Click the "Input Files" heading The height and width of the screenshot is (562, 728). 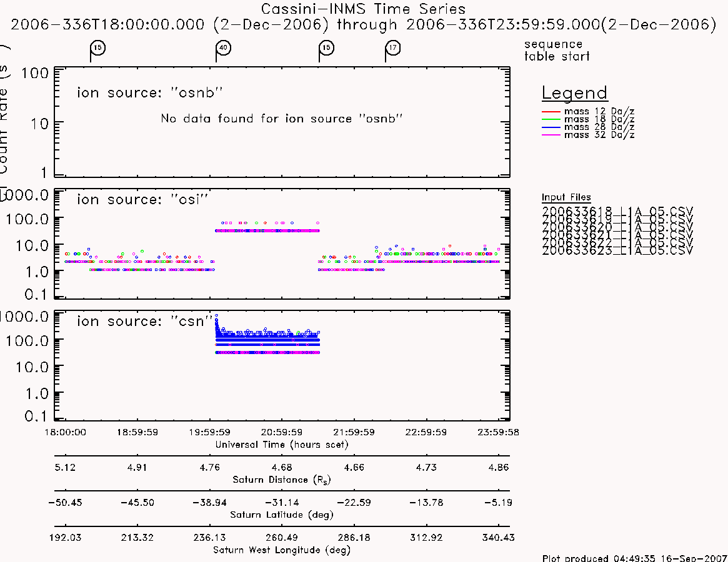(566, 197)
